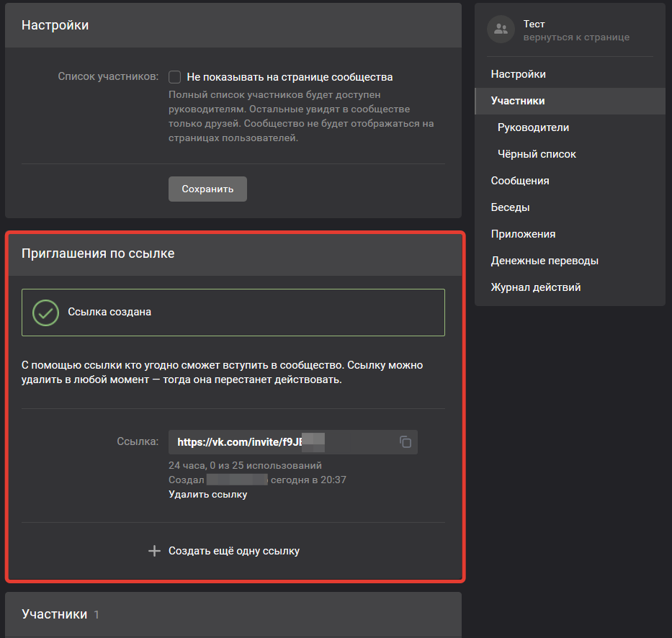The height and width of the screenshot is (638, 672).
Task: Go to Чёрный список
Action: click(537, 154)
